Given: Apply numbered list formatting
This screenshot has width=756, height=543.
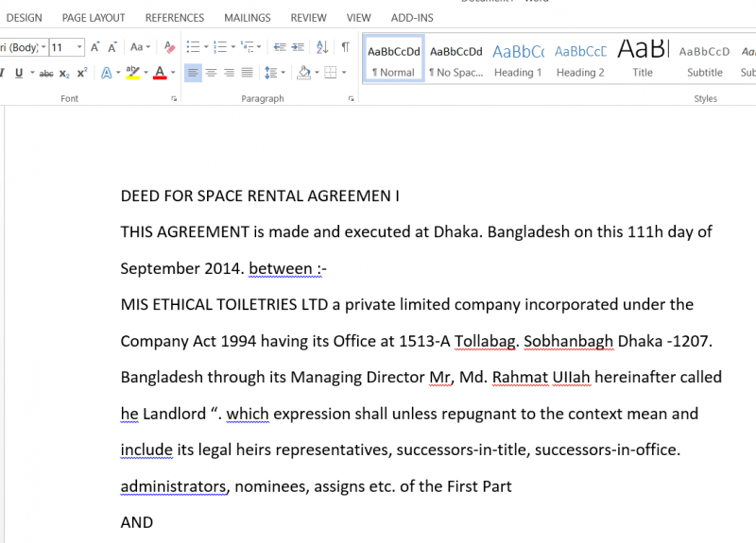Looking at the screenshot, I should (220, 46).
